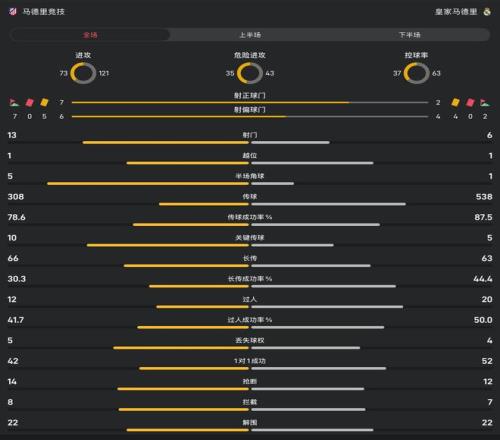Click the 进攻 attack donut chart
Image resolution: width=500 pixels, height=440 pixels.
(83, 73)
